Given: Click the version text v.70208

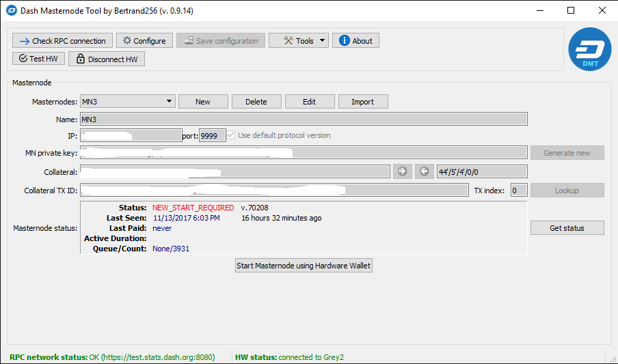Looking at the screenshot, I should point(254,208).
